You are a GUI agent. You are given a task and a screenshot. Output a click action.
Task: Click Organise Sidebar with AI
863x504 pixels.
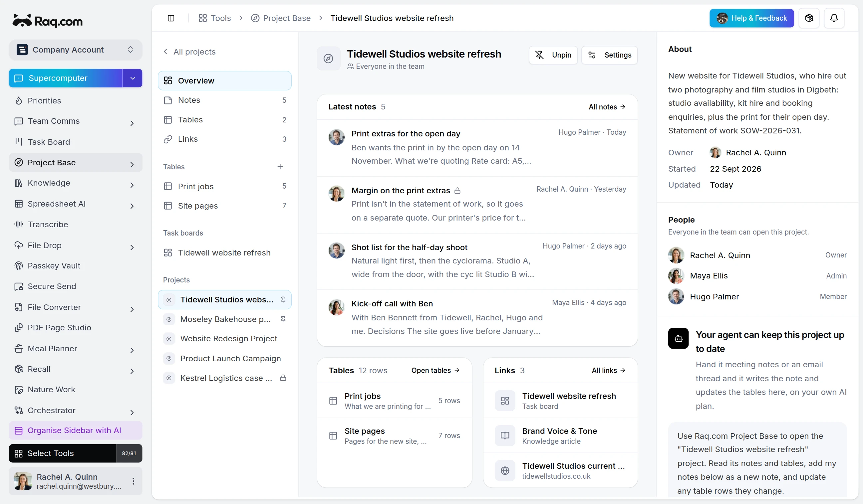click(75, 430)
